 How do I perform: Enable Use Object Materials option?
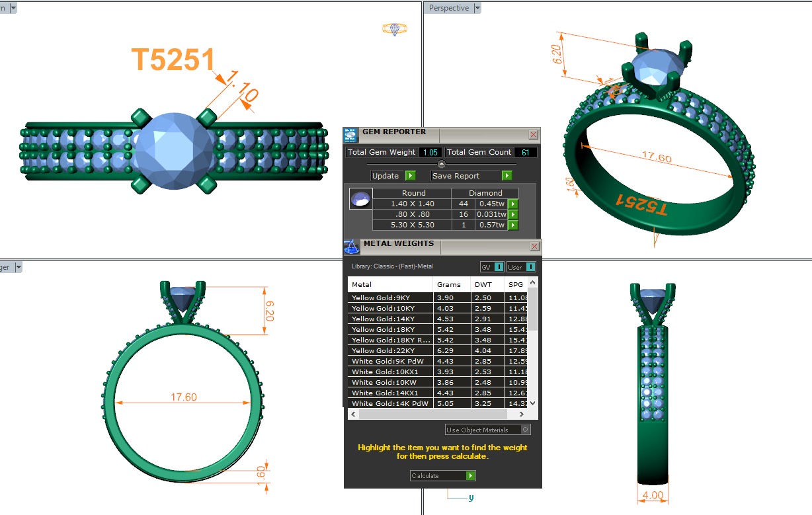(525, 430)
